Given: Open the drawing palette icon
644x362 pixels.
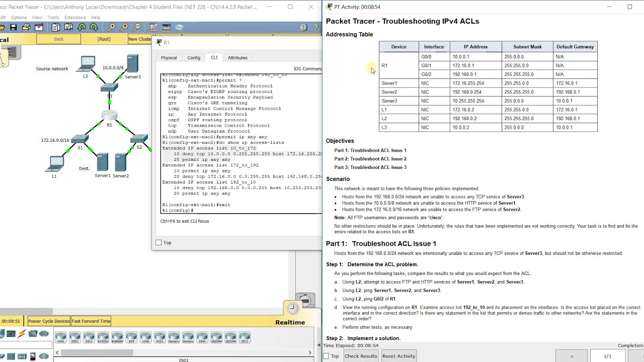Looking at the screenshot, I should 153,27.
